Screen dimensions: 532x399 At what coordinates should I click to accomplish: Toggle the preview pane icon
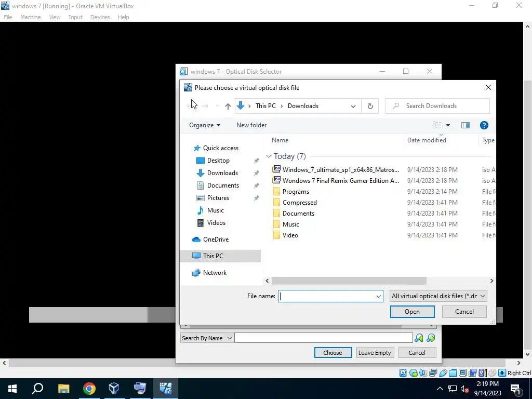pyautogui.click(x=465, y=125)
